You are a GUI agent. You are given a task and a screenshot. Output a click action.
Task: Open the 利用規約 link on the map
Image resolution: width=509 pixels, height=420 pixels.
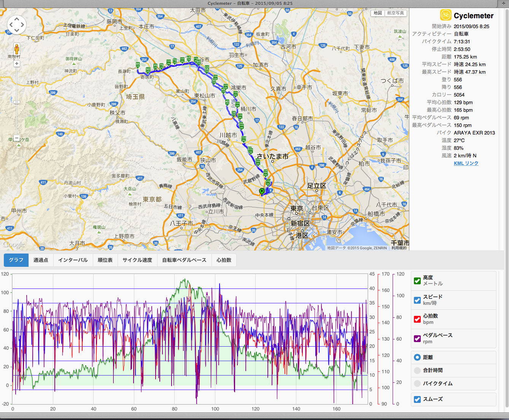[x=399, y=248]
